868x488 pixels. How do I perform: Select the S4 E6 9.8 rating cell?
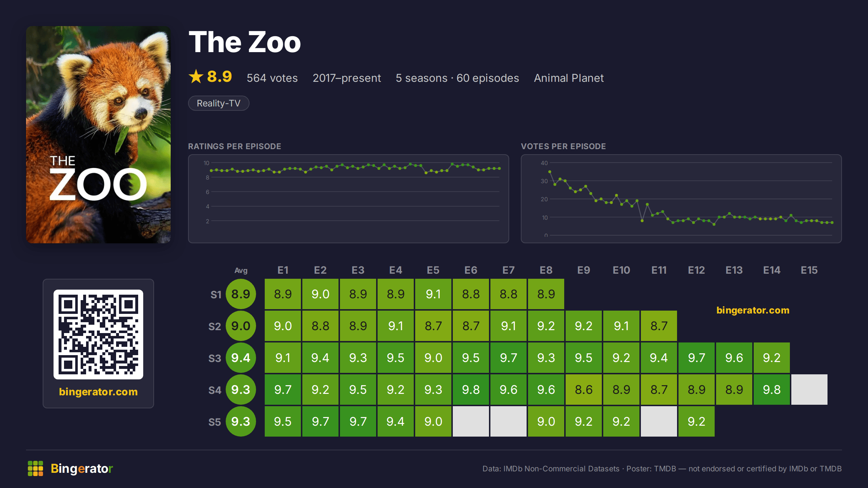[x=471, y=390]
